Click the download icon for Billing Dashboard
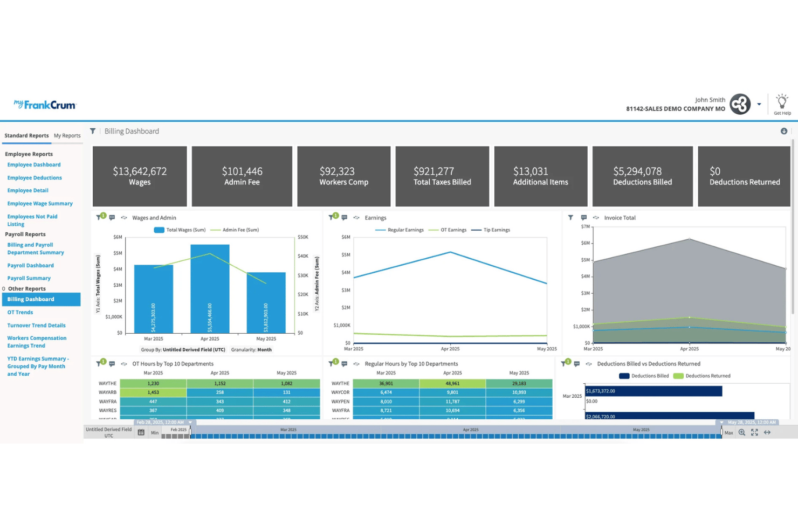 (784, 131)
